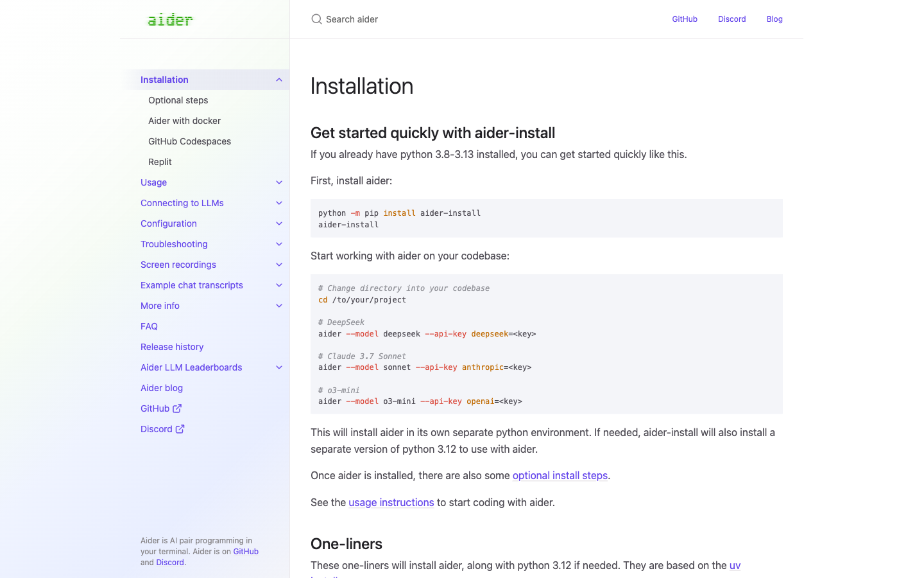This screenshot has width=924, height=578.
Task: Expand the Aider LLM Leaderboards chevron
Action: pos(279,367)
